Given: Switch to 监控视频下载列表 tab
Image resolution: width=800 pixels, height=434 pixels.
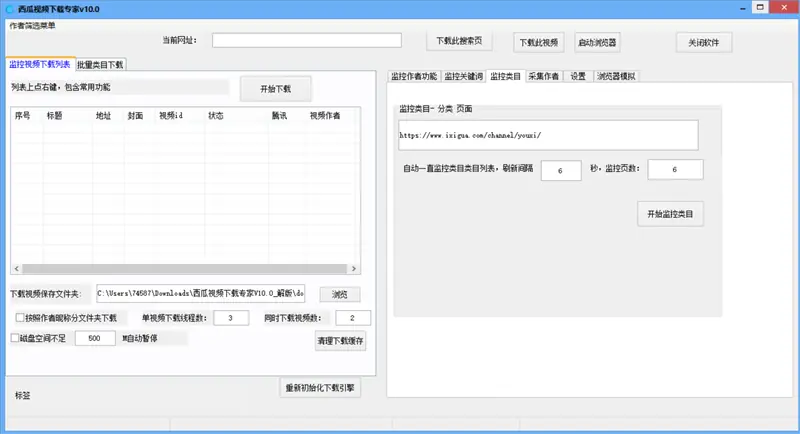Looking at the screenshot, I should [x=40, y=64].
